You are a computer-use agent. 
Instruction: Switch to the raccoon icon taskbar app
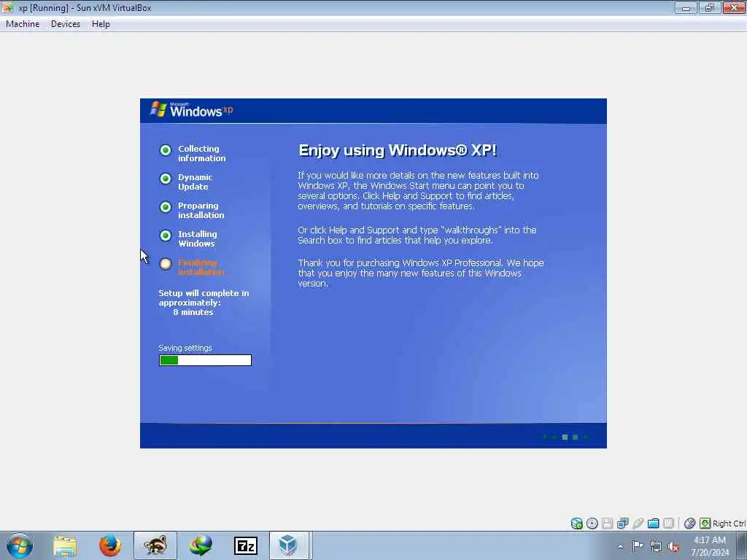pyautogui.click(x=155, y=545)
